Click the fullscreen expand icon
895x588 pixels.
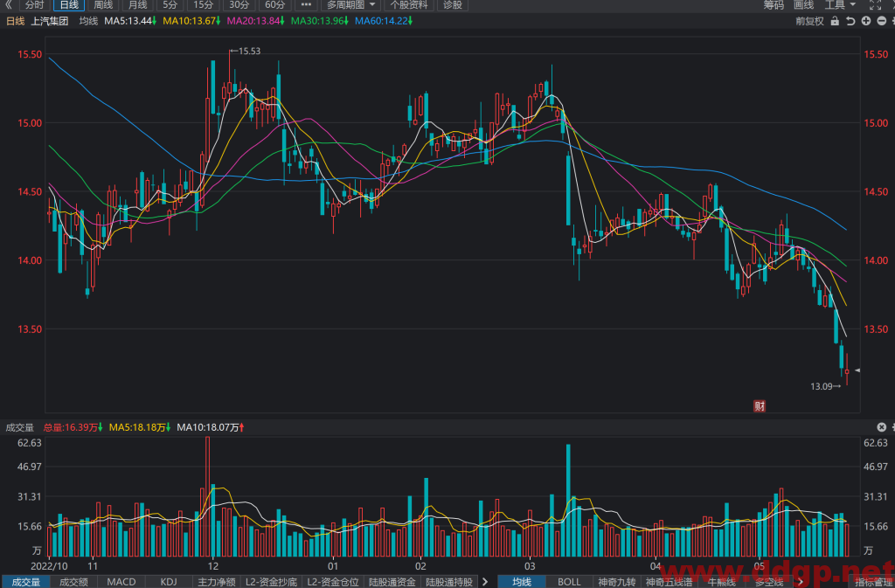[875, 5]
